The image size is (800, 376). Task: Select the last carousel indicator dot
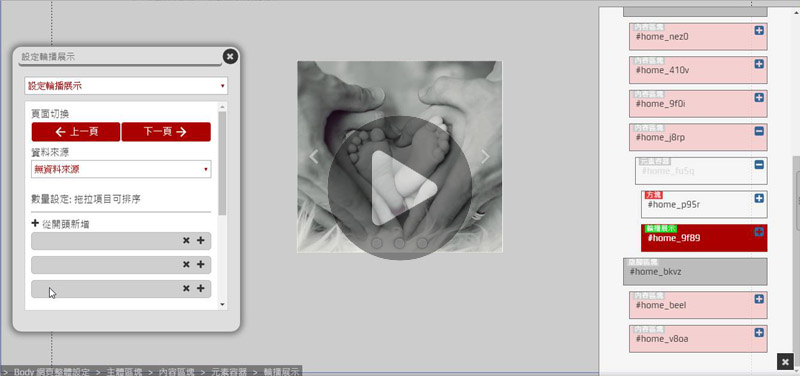(x=422, y=243)
